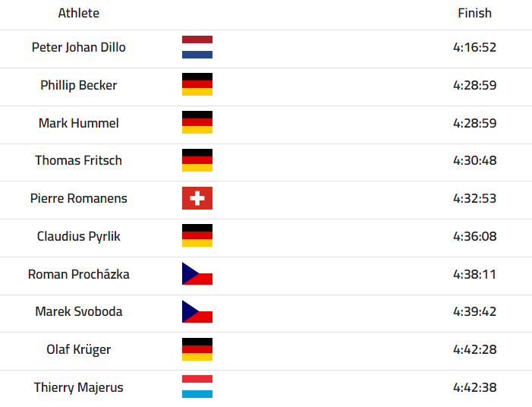Viewport: 532px width, 407px height.
Task: Click the Netherlands flag beside Peter Johan Dillo
Action: pos(197,47)
